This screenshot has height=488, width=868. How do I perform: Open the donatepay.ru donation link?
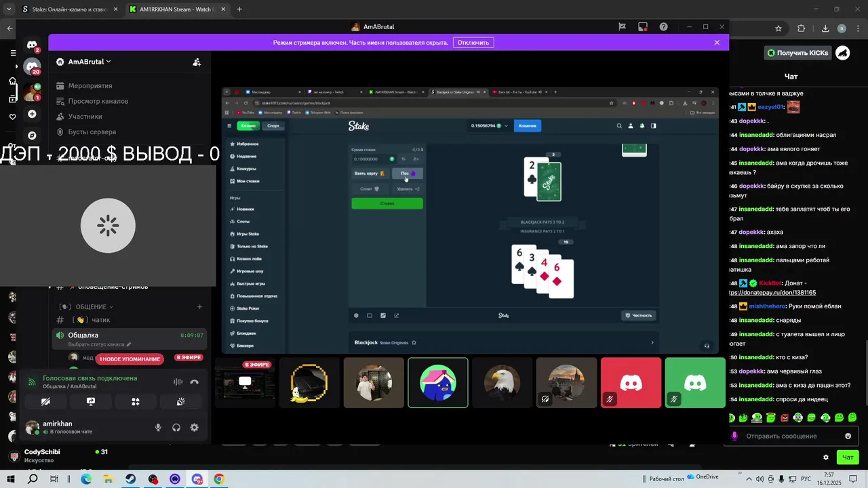click(773, 293)
